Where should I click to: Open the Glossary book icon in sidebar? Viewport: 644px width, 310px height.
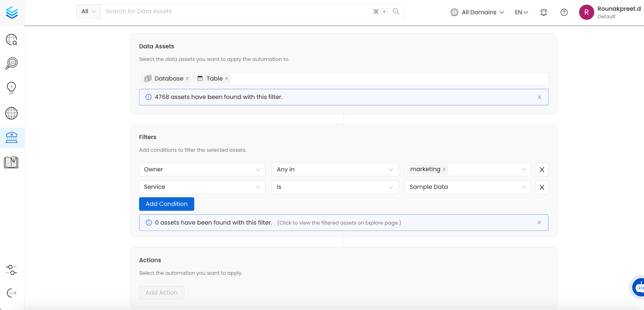point(11,162)
